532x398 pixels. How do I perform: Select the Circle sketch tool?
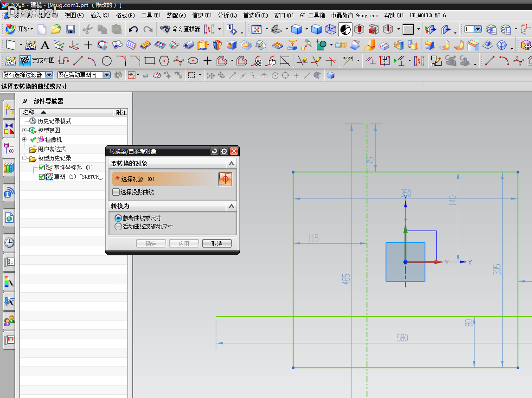tap(107, 61)
